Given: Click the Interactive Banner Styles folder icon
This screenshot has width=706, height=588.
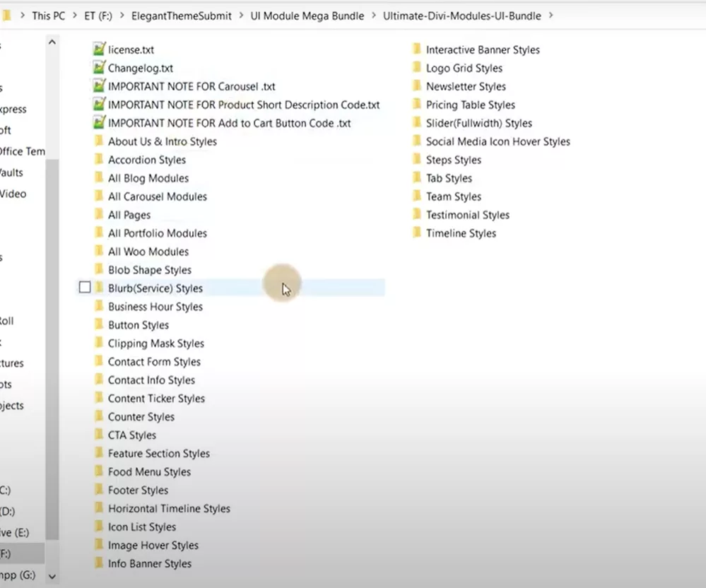Looking at the screenshot, I should click(x=417, y=49).
